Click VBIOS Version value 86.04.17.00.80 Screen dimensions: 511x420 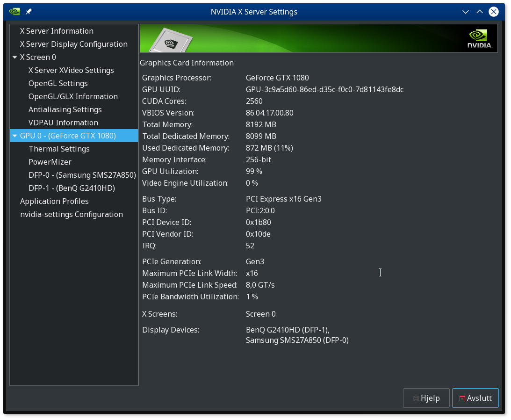pos(269,113)
